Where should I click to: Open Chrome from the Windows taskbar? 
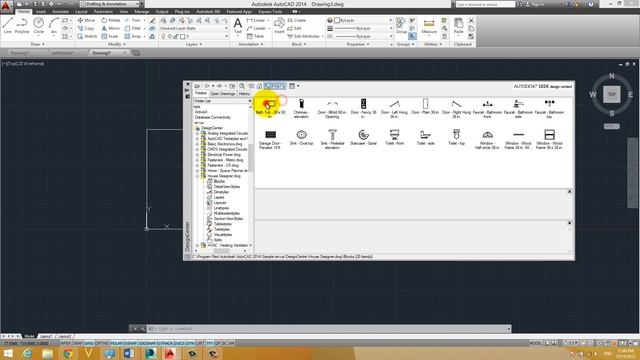[x=68, y=353]
